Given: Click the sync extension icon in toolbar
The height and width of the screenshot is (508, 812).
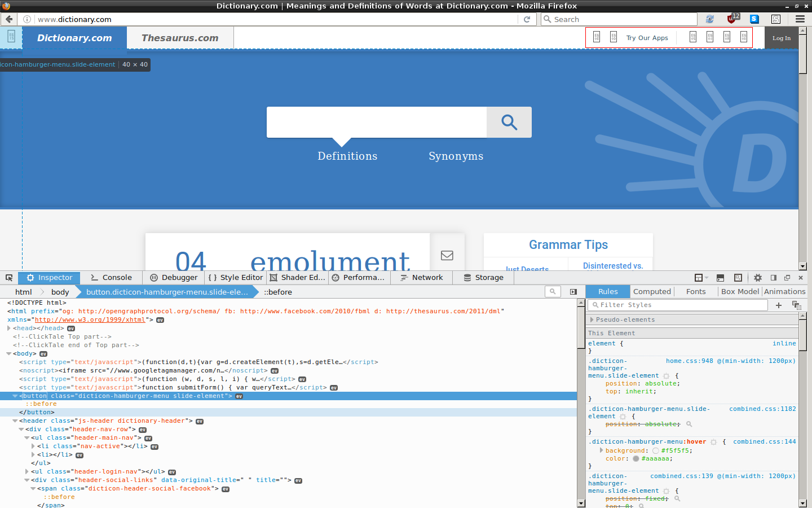Looking at the screenshot, I should click(x=709, y=19).
